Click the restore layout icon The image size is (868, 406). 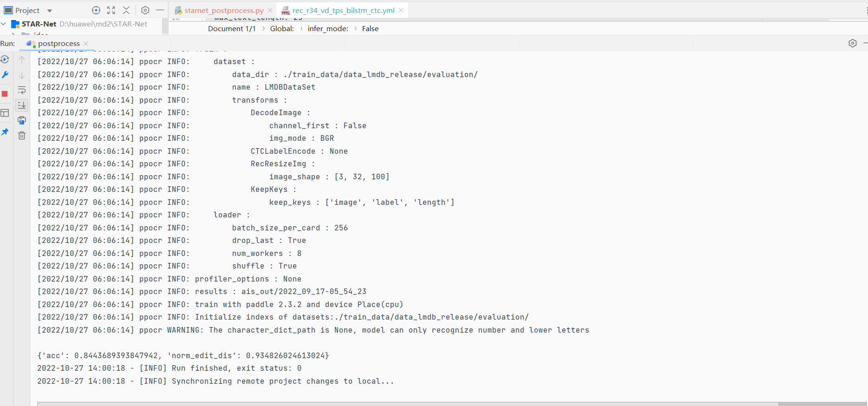click(5, 113)
